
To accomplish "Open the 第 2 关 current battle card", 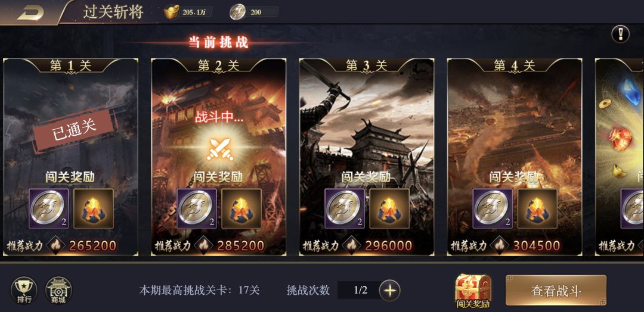I will click(218, 157).
